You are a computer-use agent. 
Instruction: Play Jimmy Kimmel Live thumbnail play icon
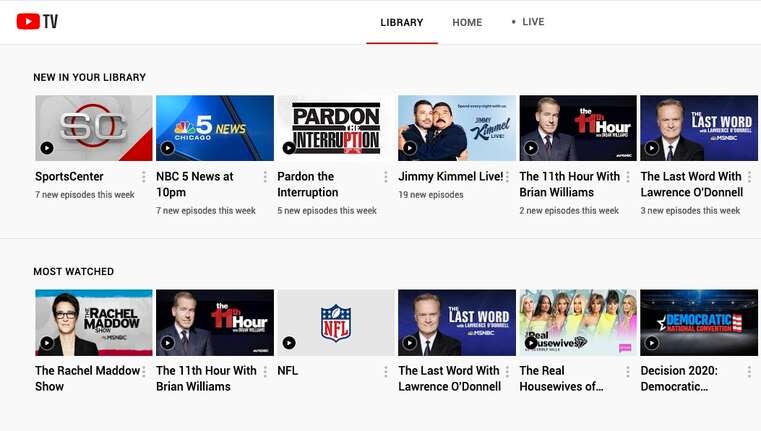pyautogui.click(x=410, y=148)
